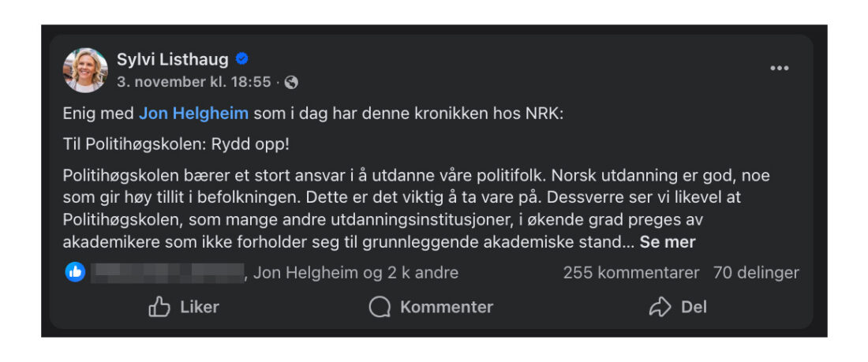Follow the blue Jon Helgheim mention link
Image resolution: width=868 pixels, height=362 pixels.
point(193,114)
